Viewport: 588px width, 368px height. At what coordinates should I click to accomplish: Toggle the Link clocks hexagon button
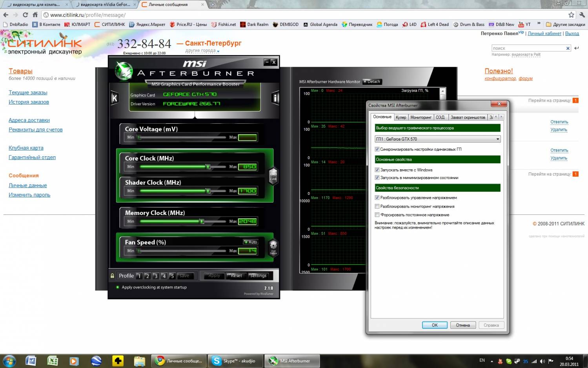coord(273,176)
